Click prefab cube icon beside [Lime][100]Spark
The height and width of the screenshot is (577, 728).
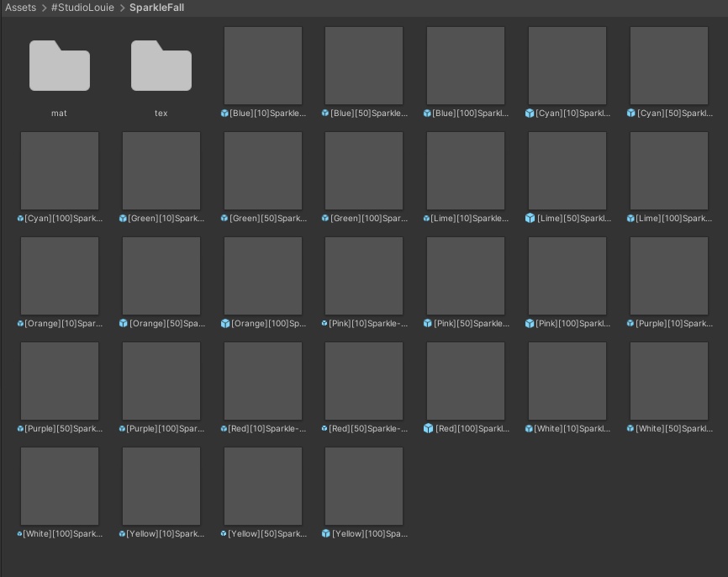(x=630, y=219)
